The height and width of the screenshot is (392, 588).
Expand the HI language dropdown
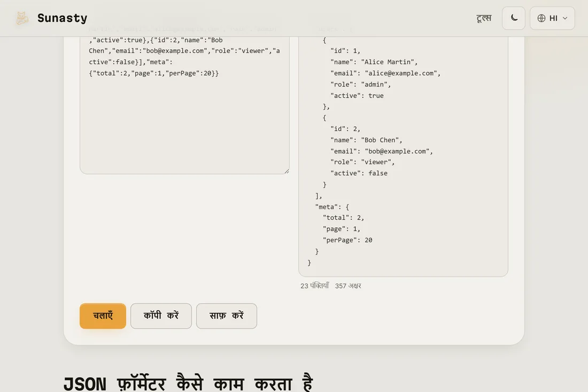(552, 18)
